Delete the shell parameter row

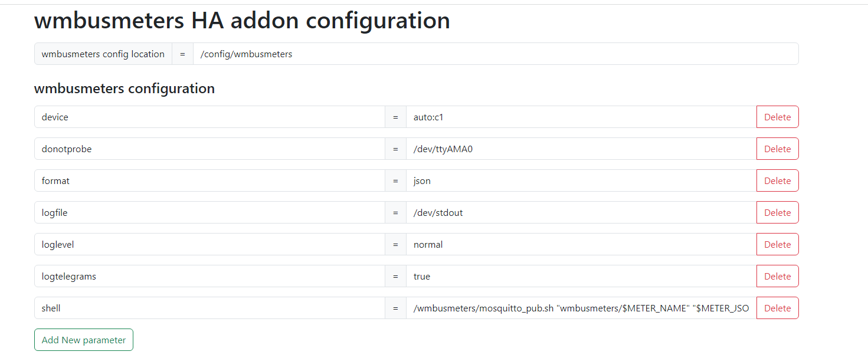777,308
